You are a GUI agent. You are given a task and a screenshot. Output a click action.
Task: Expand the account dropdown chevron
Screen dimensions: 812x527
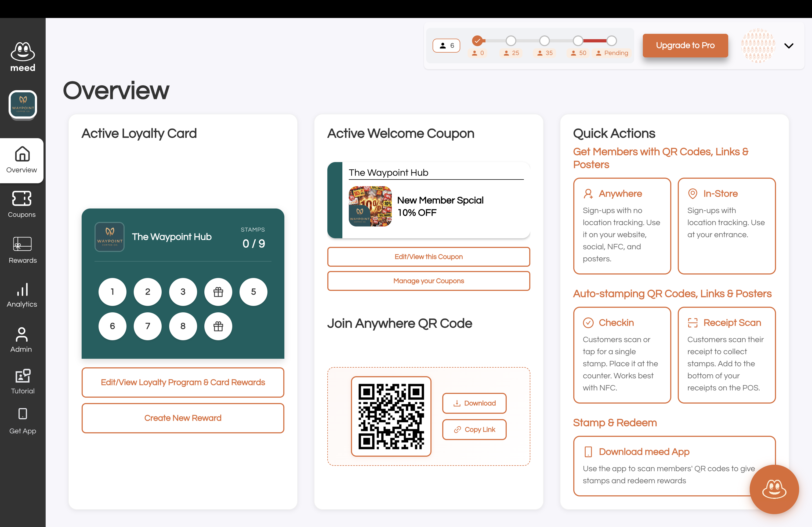789,46
